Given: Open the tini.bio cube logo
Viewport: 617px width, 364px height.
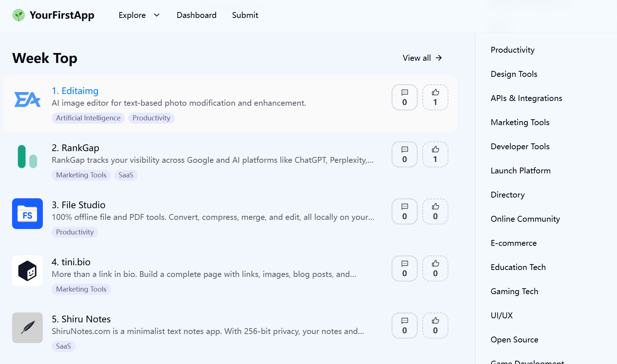Looking at the screenshot, I should [27, 271].
